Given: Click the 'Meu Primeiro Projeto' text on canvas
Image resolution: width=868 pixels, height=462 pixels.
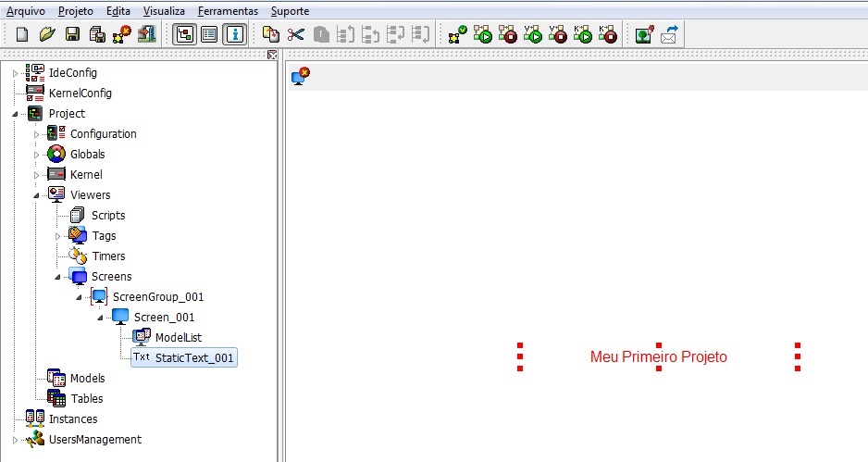Looking at the screenshot, I should pyautogui.click(x=658, y=356).
